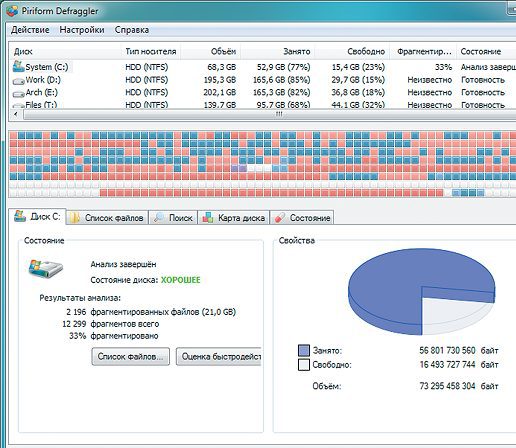Click the Анализ завершён status text
516x448 pixels.
pos(123,264)
